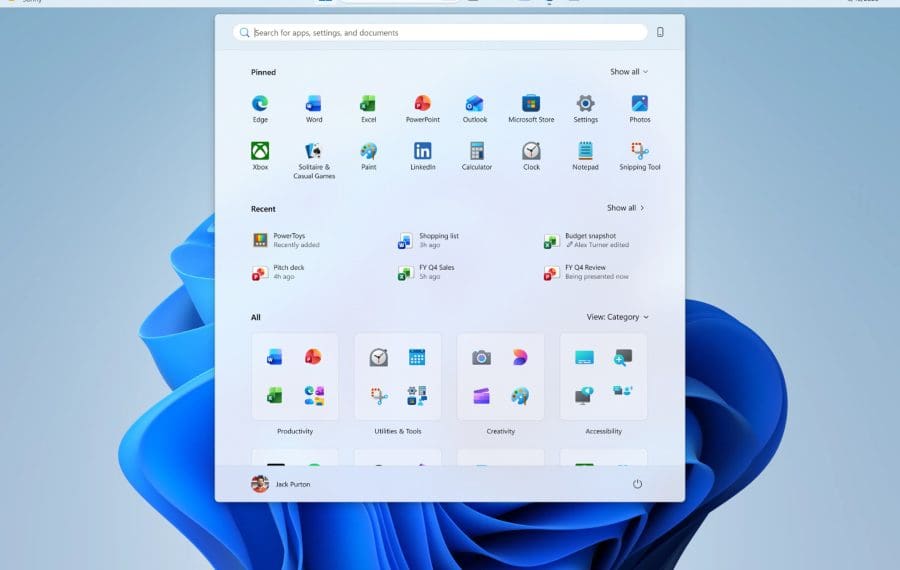The image size is (900, 570).
Task: Open Calendar icon in Utilities & Tools
Action: (417, 357)
